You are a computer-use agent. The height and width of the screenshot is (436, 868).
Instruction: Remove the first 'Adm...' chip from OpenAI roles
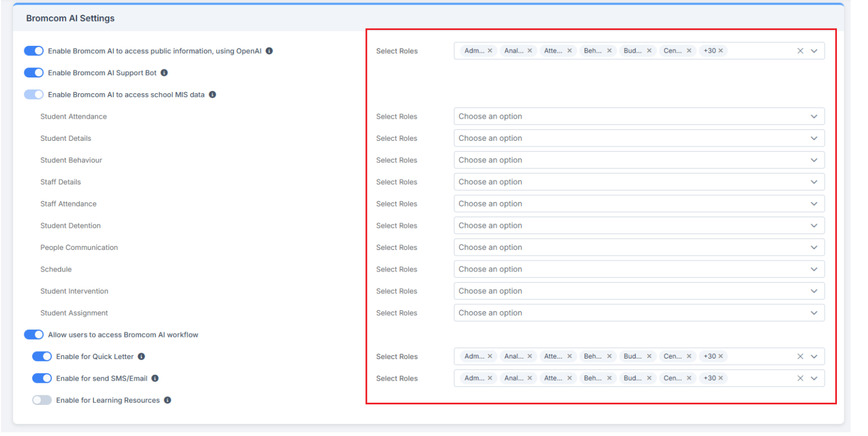pyautogui.click(x=490, y=51)
